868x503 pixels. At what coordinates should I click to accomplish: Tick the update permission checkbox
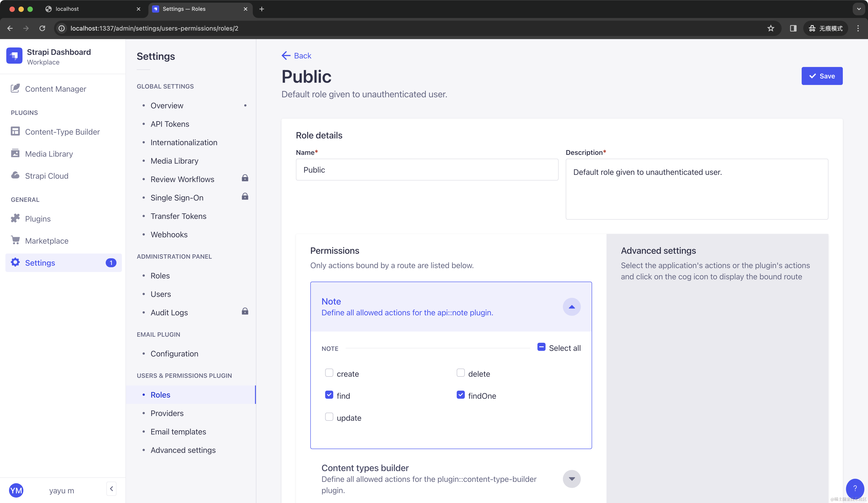point(329,417)
